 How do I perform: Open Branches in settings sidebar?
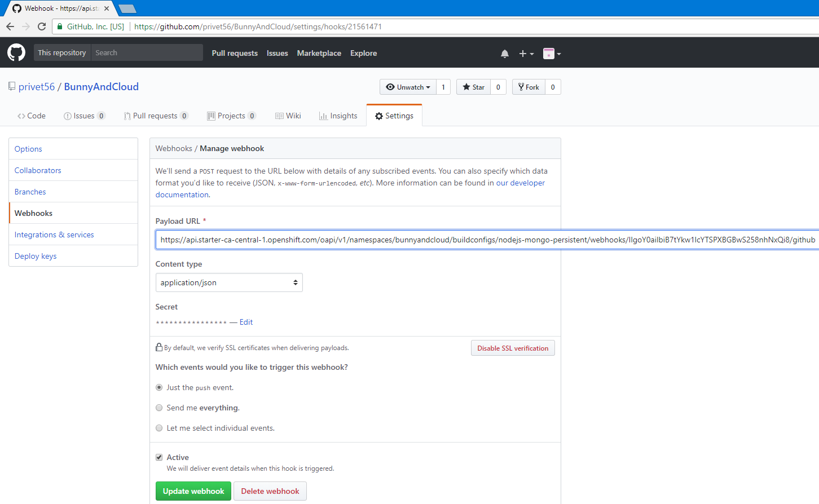pos(73,192)
